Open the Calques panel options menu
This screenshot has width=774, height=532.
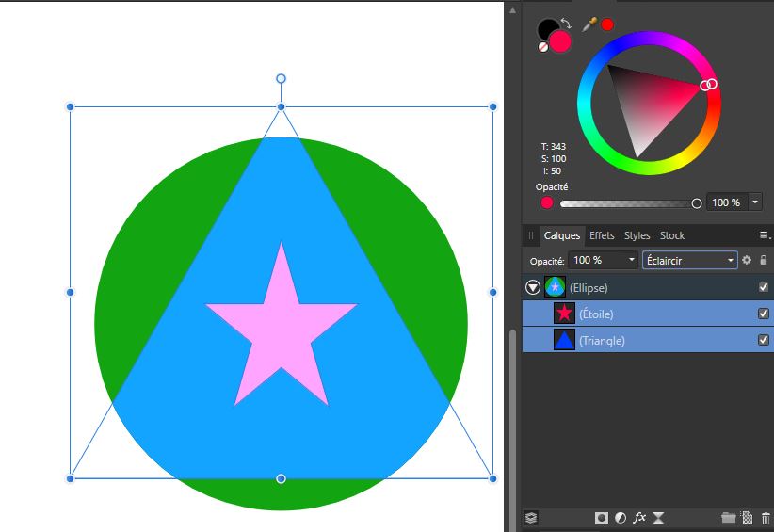(765, 235)
